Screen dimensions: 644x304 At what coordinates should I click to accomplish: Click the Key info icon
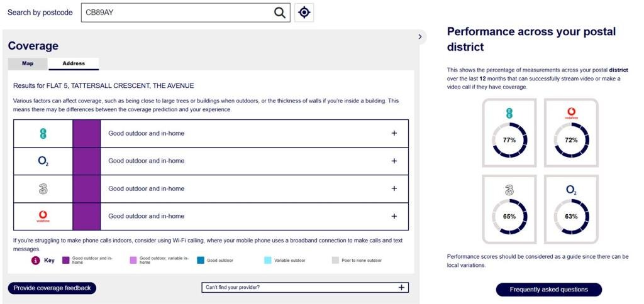[36, 260]
